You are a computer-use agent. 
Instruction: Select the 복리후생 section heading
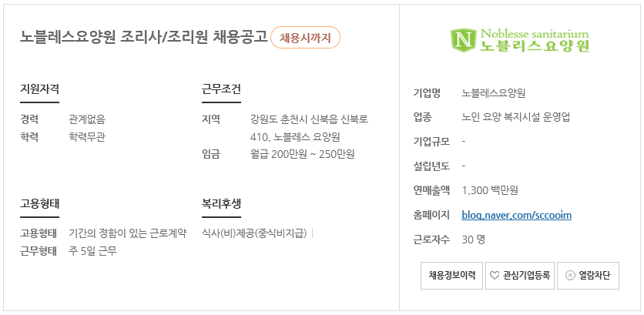(221, 203)
